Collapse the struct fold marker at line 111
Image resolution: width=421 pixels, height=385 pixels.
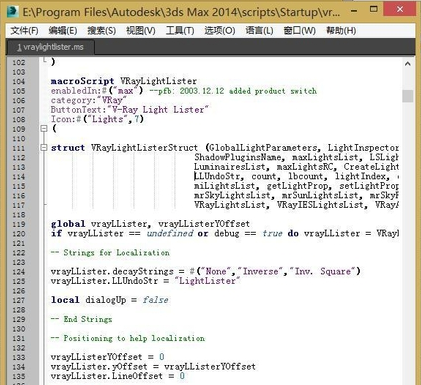(x=44, y=147)
